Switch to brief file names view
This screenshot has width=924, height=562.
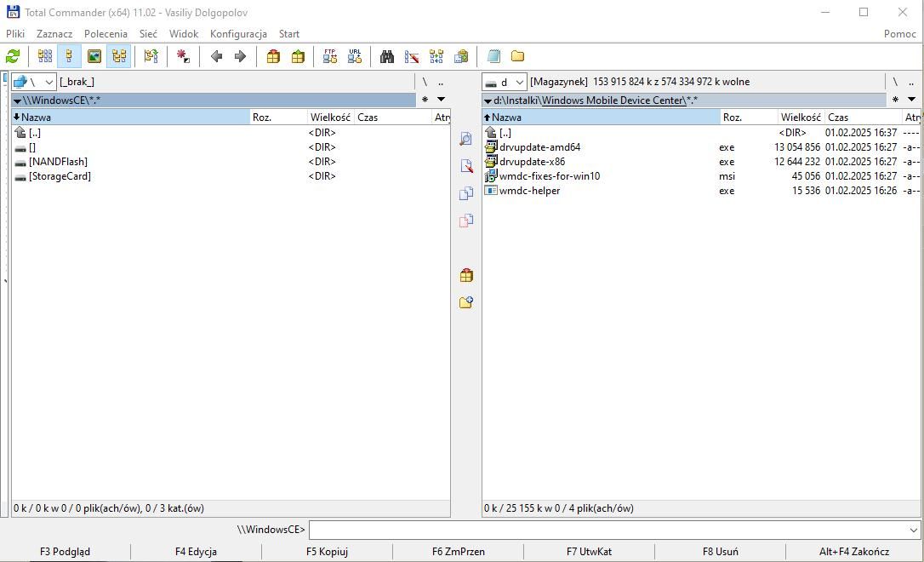tap(45, 56)
